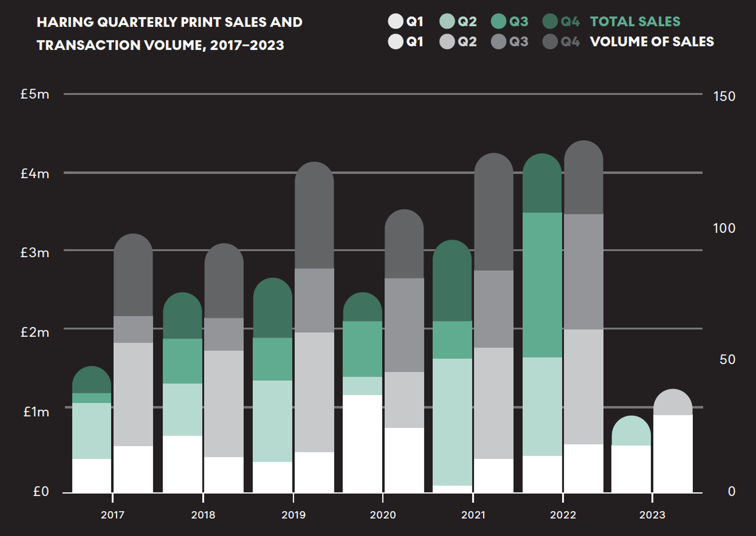The image size is (756, 536).
Task: Select the 2022 Q3 total sales green segment
Action: (x=542, y=285)
